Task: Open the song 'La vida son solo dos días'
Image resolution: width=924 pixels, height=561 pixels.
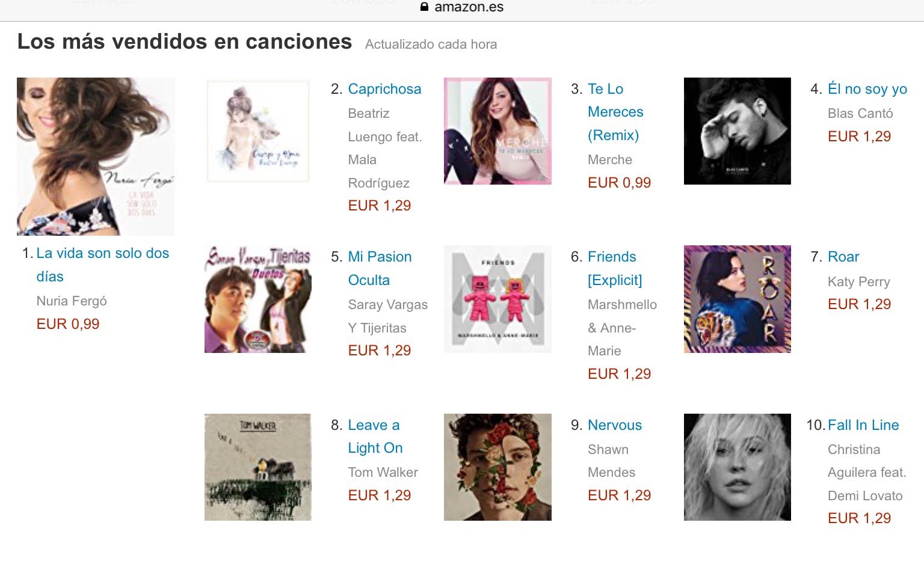Action: pos(103,265)
